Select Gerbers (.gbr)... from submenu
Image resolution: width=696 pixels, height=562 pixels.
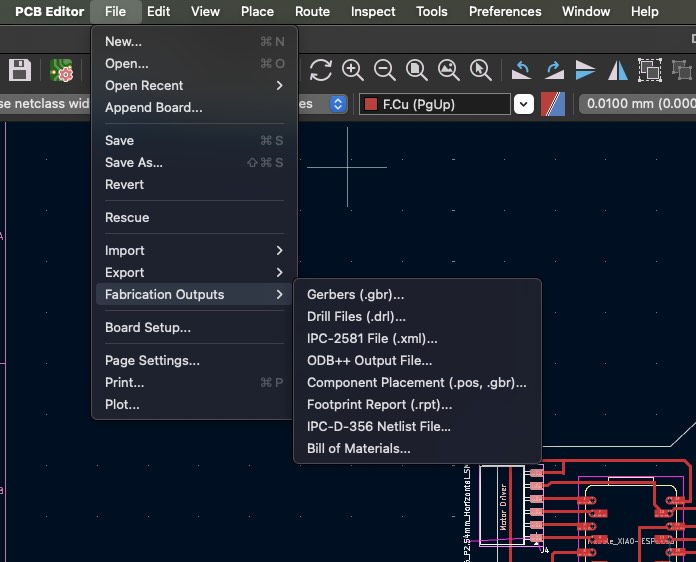(x=355, y=294)
